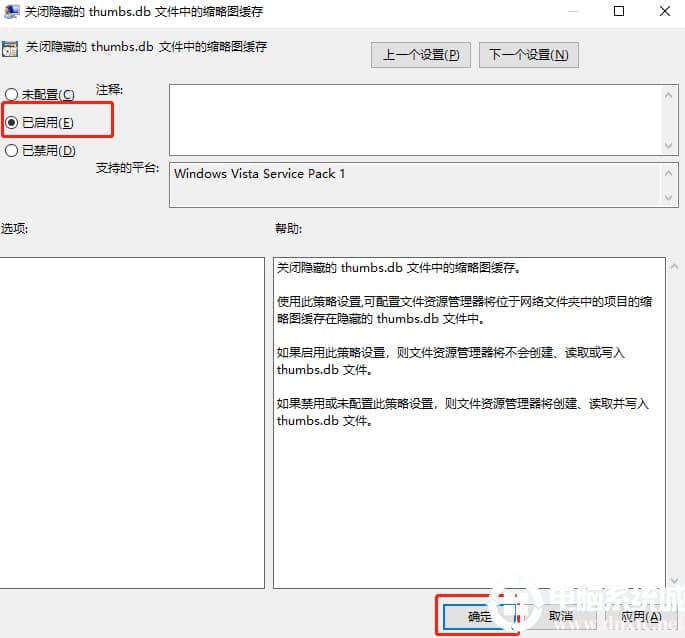Click the supported platform scroll up arrow
Image resolution: width=685 pixels, height=638 pixels.
668,173
